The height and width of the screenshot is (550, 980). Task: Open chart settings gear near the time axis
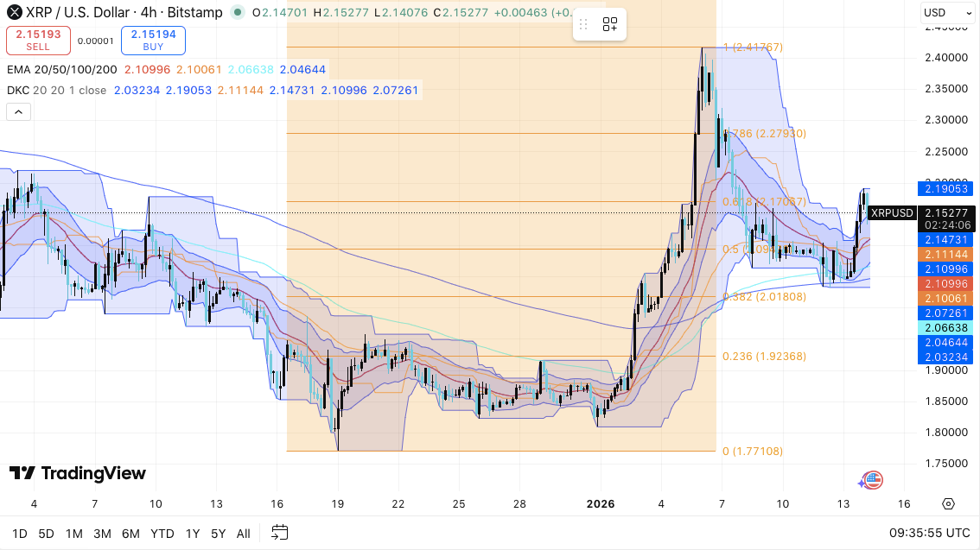click(x=948, y=504)
